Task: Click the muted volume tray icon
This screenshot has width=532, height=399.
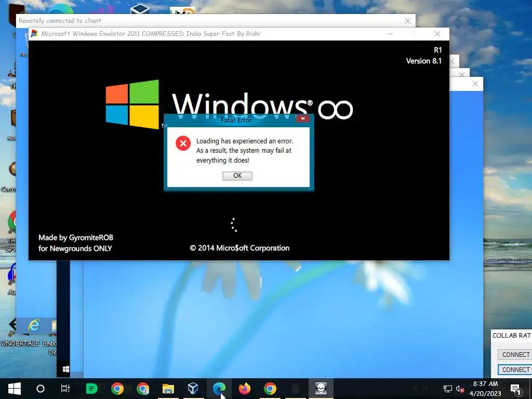Action: (x=460, y=389)
